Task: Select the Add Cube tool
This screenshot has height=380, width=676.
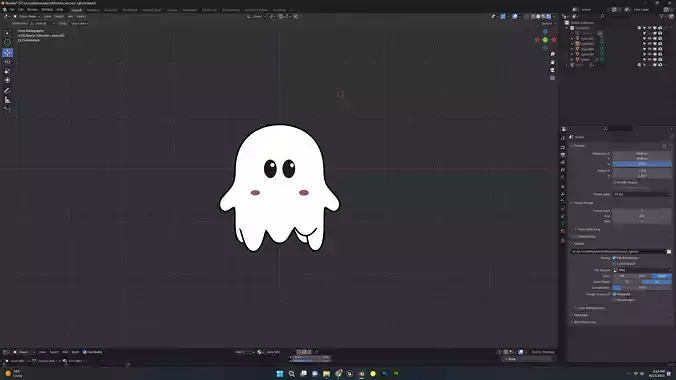Action: [7, 110]
